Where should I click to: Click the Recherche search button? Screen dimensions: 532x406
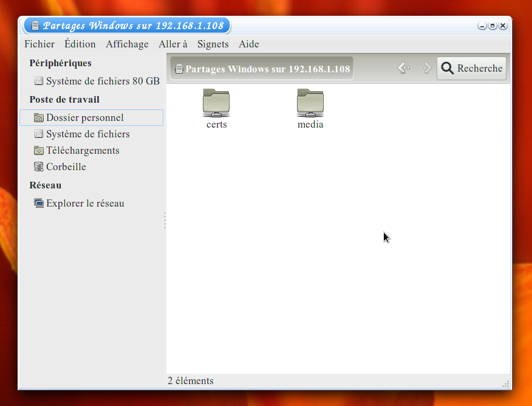pos(472,69)
